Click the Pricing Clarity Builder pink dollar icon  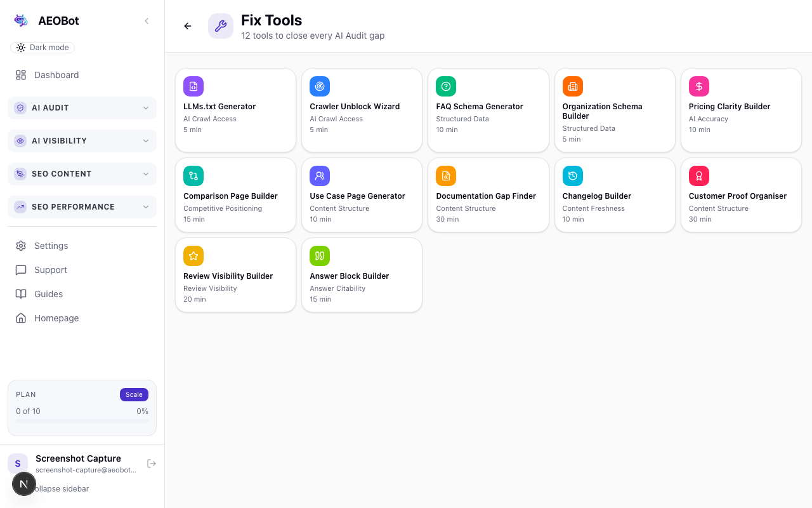(x=699, y=86)
